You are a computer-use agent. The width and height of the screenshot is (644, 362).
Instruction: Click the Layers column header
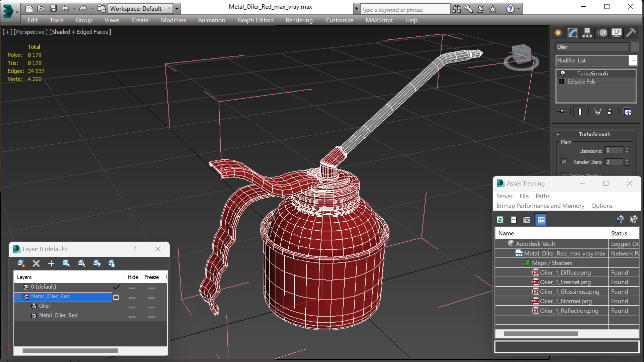pos(63,277)
